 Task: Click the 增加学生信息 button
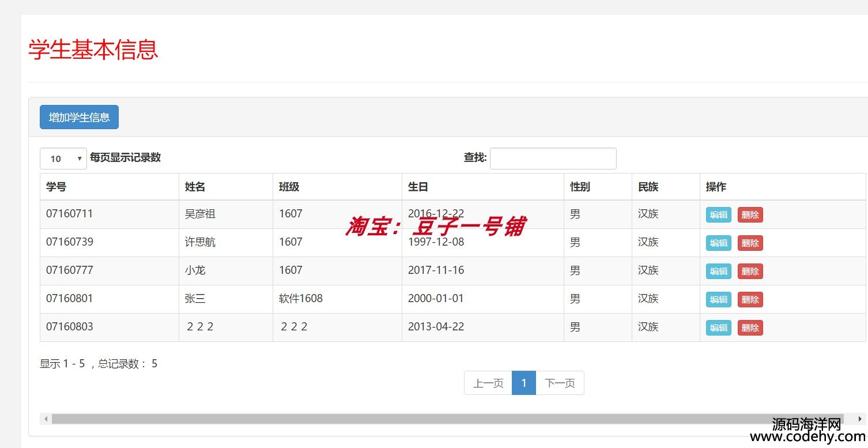[x=79, y=117]
